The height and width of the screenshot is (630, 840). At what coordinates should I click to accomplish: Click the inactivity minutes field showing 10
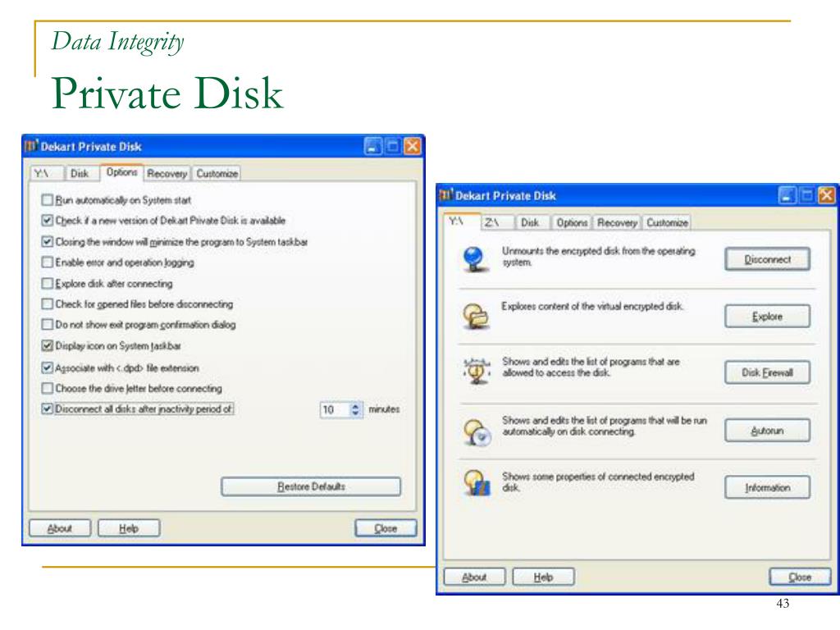point(336,409)
